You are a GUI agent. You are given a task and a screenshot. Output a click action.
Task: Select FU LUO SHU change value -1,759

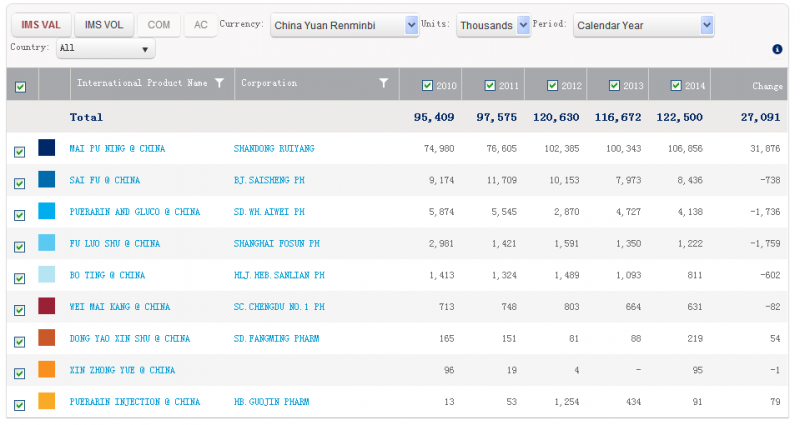[x=765, y=243]
